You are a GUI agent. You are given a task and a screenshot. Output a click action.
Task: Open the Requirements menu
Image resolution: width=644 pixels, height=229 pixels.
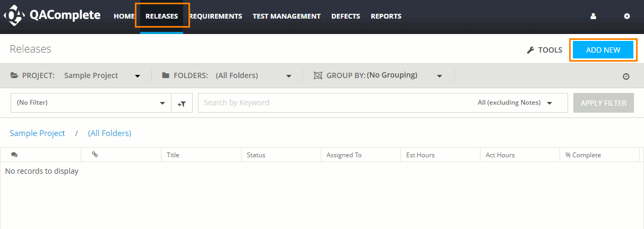click(216, 16)
